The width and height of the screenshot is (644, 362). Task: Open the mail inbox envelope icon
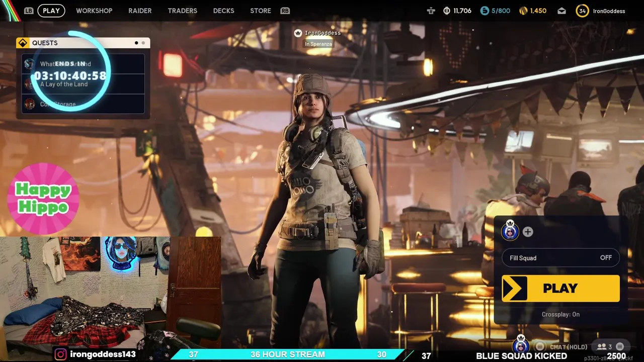[561, 11]
